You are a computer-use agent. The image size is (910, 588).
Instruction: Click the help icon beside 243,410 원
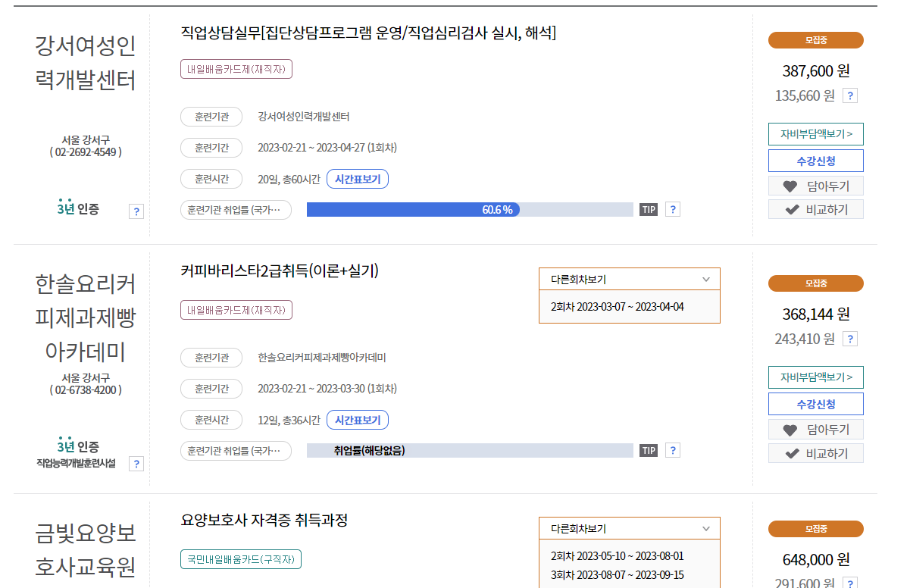click(849, 339)
